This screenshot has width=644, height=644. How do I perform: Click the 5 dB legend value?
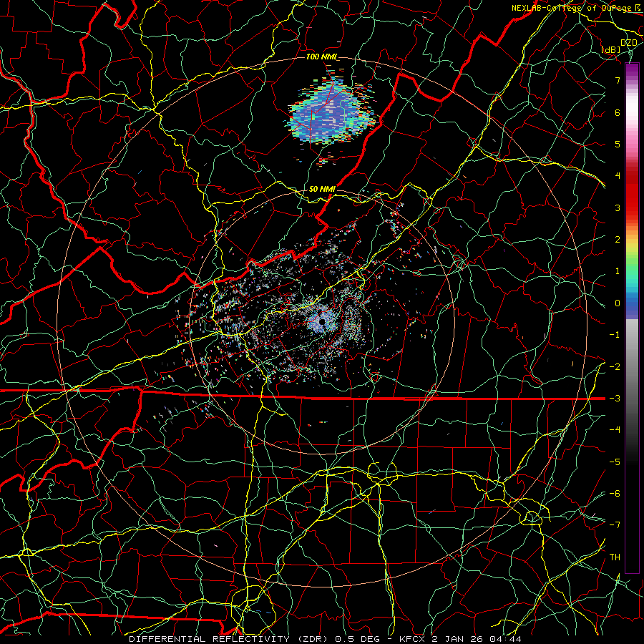[x=618, y=144]
